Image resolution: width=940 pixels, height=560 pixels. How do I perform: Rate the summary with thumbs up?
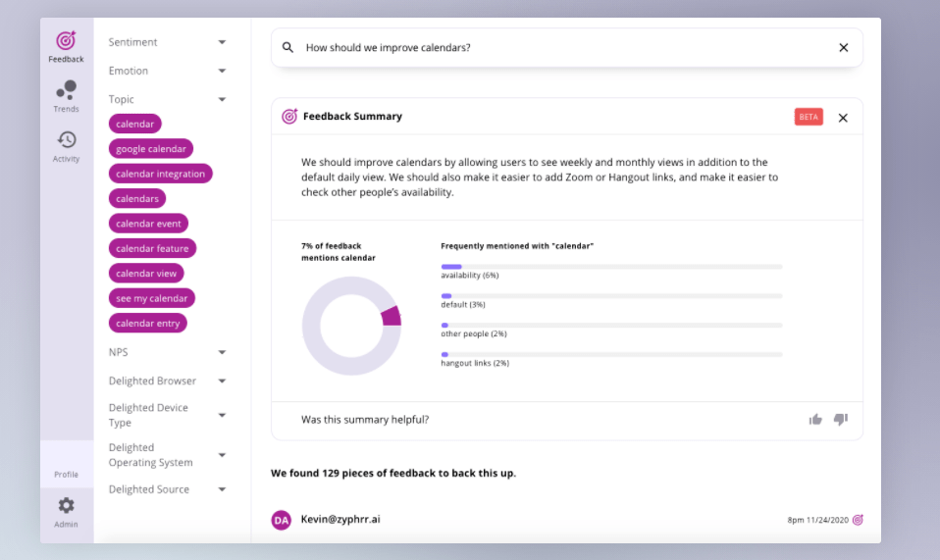[815, 420]
